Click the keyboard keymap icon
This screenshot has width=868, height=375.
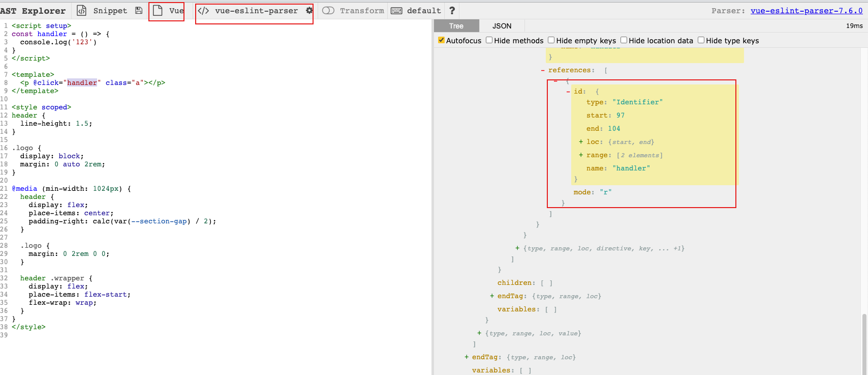pyautogui.click(x=397, y=11)
